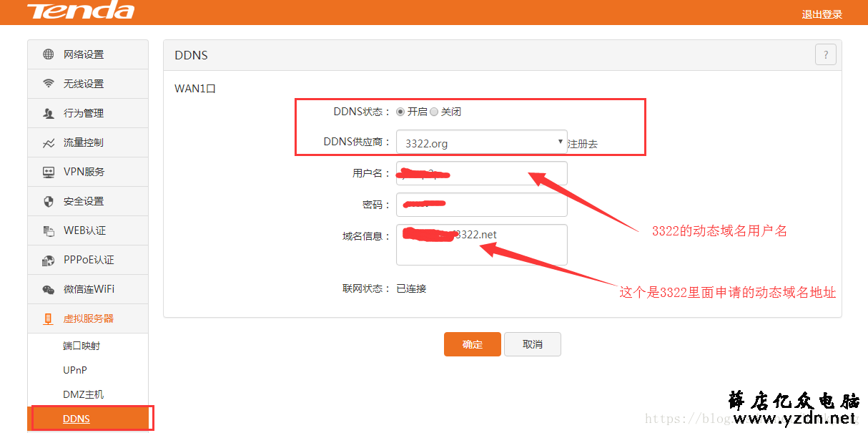Select the DMZ主机 submenu item

tap(83, 394)
